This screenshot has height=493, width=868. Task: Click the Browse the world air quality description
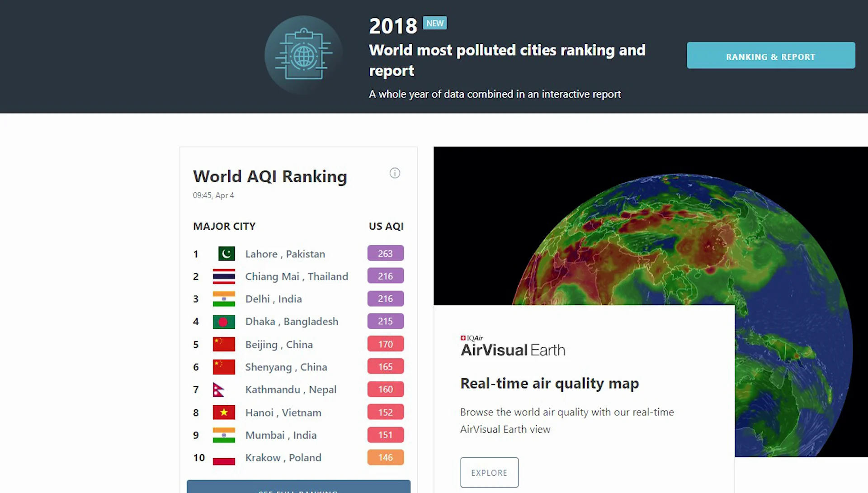(x=567, y=421)
